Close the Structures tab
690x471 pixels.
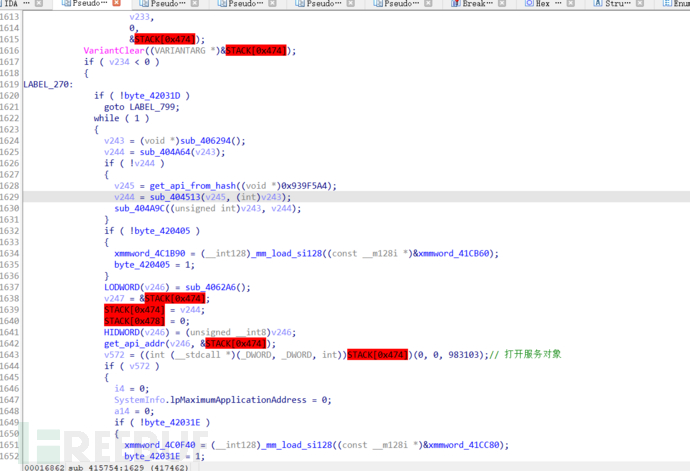640,4
